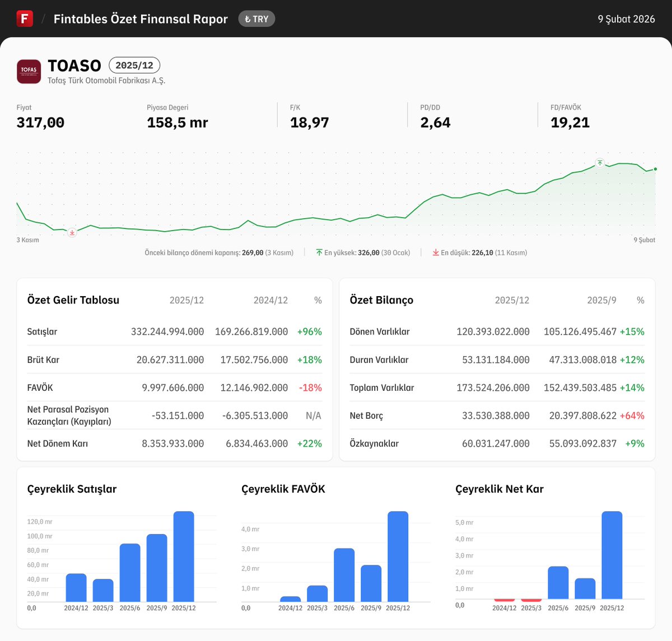
Task: Click the lira symbol in the TRY badge
Action: pos(248,18)
